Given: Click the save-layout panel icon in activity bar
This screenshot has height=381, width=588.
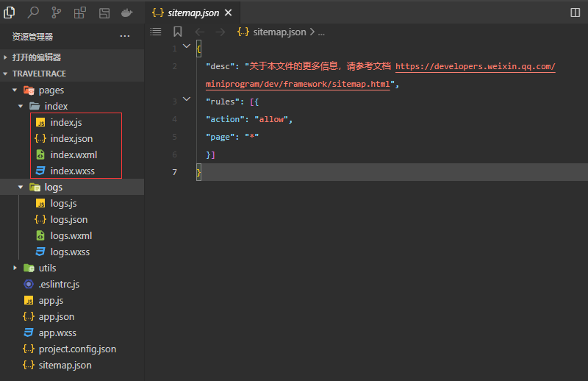Looking at the screenshot, I should coord(104,13).
